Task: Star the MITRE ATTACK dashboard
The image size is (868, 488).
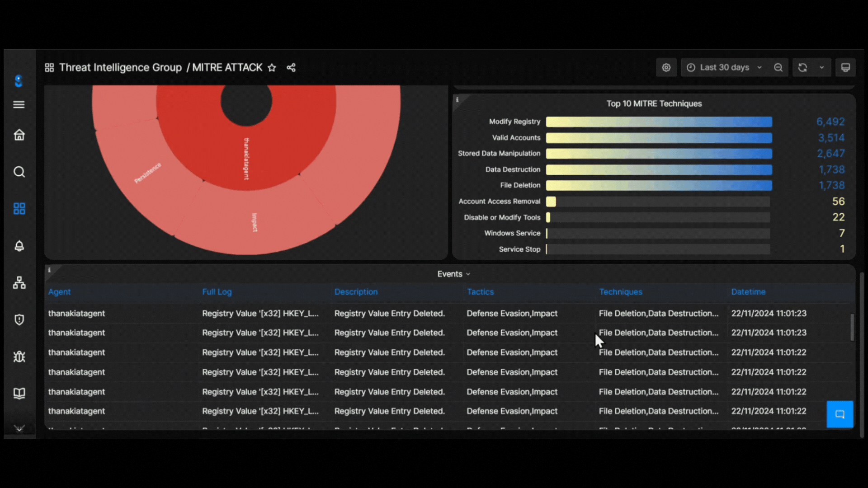Action: tap(272, 67)
